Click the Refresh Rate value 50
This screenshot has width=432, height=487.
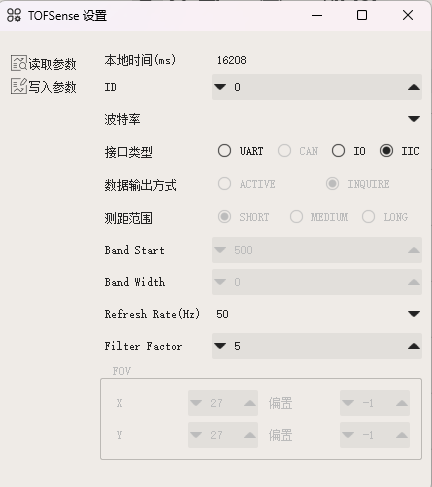tap(222, 314)
